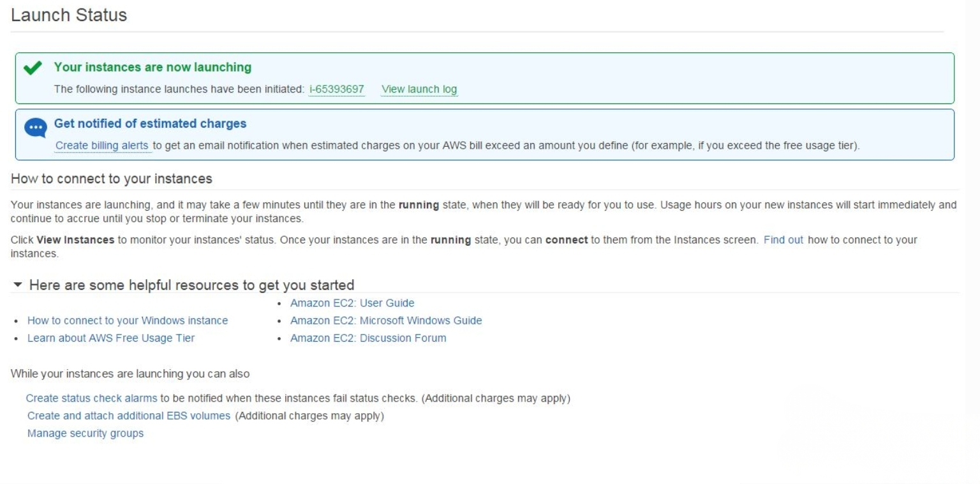Click Create status check alarms
Viewport: 980px width, 484px height.
pyautogui.click(x=91, y=398)
